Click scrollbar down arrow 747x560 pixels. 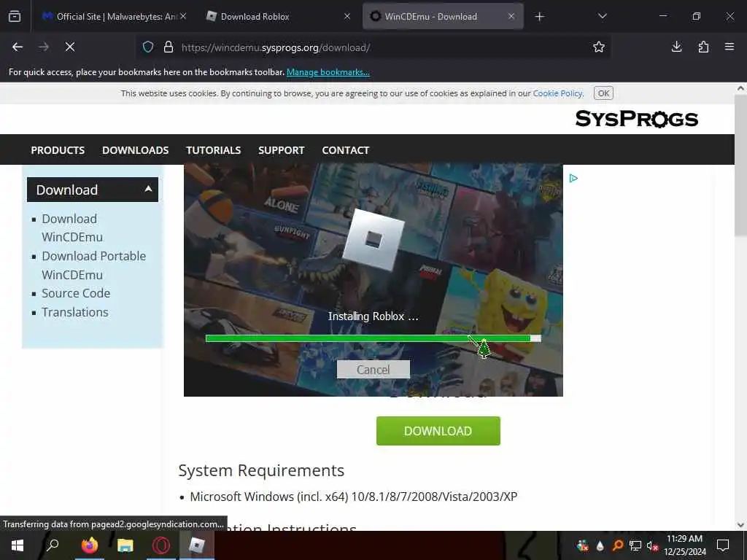[x=741, y=525]
